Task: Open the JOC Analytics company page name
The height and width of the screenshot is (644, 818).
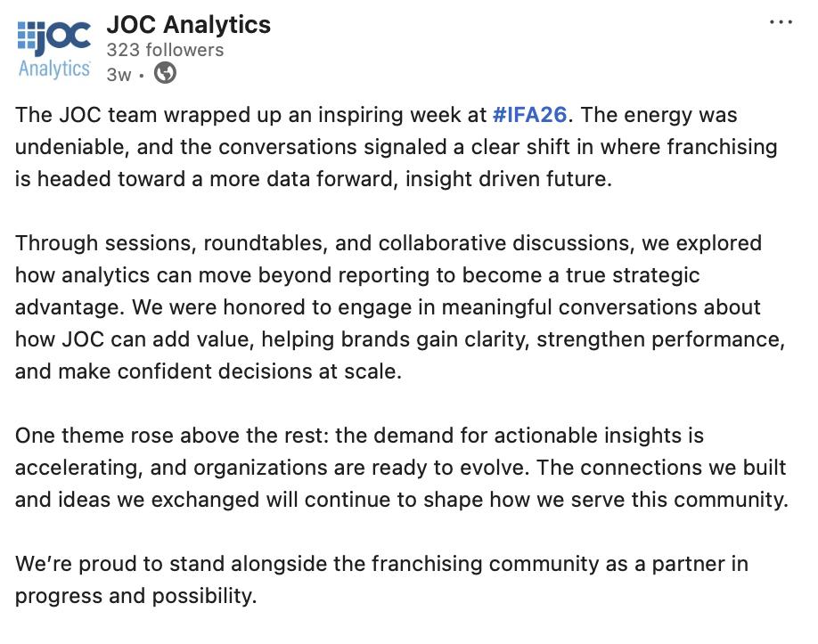Action: click(189, 25)
